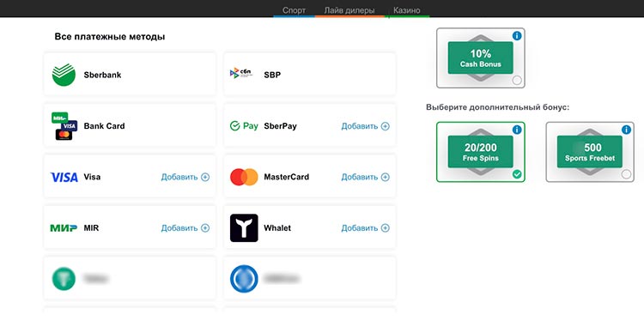Click the SberPay logo icon
Viewport: 644px width, 321px height.
(x=244, y=126)
